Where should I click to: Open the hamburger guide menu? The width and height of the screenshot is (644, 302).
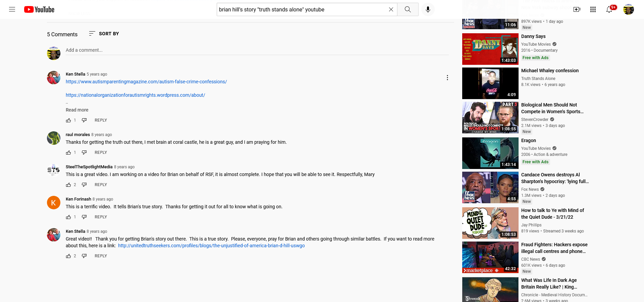pos(12,9)
